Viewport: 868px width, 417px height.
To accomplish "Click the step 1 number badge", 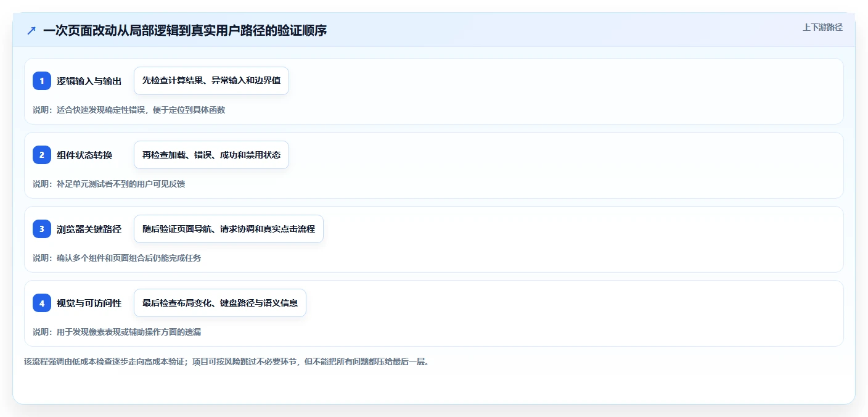I will (x=42, y=81).
